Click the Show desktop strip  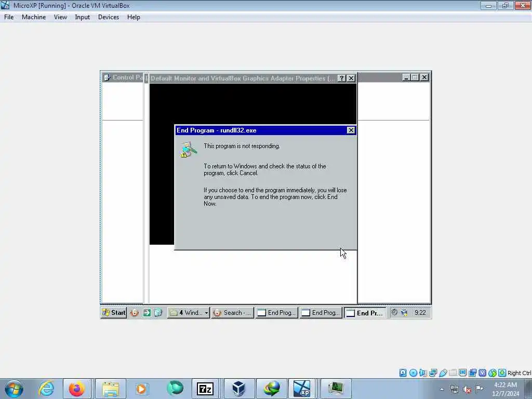coord(528,389)
